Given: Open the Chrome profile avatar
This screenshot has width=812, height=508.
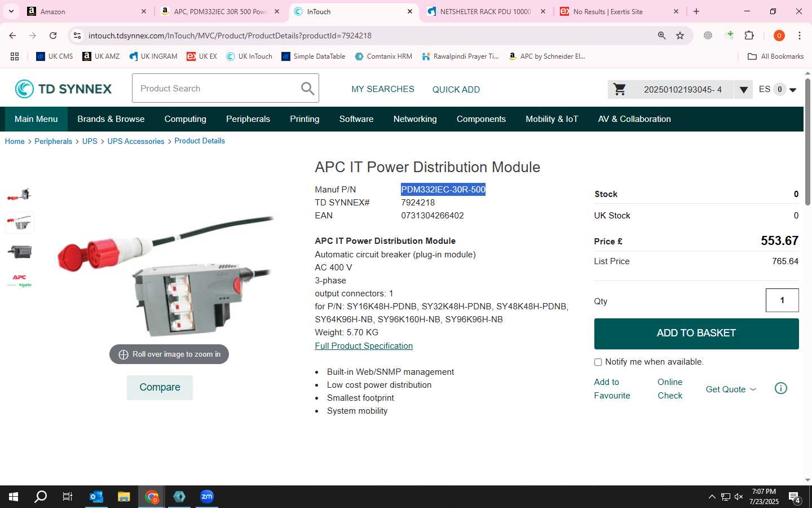Looking at the screenshot, I should (779, 36).
